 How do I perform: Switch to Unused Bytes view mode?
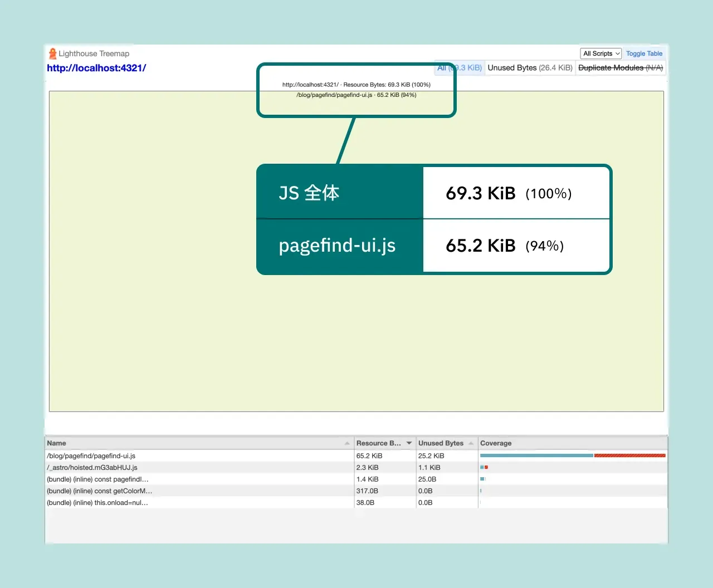coord(530,68)
